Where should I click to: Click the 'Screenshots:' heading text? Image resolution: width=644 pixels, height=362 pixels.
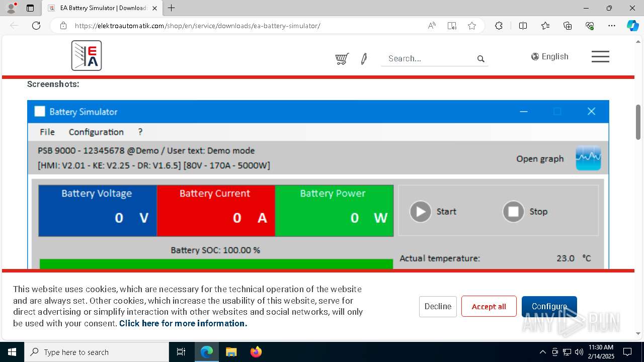click(53, 84)
